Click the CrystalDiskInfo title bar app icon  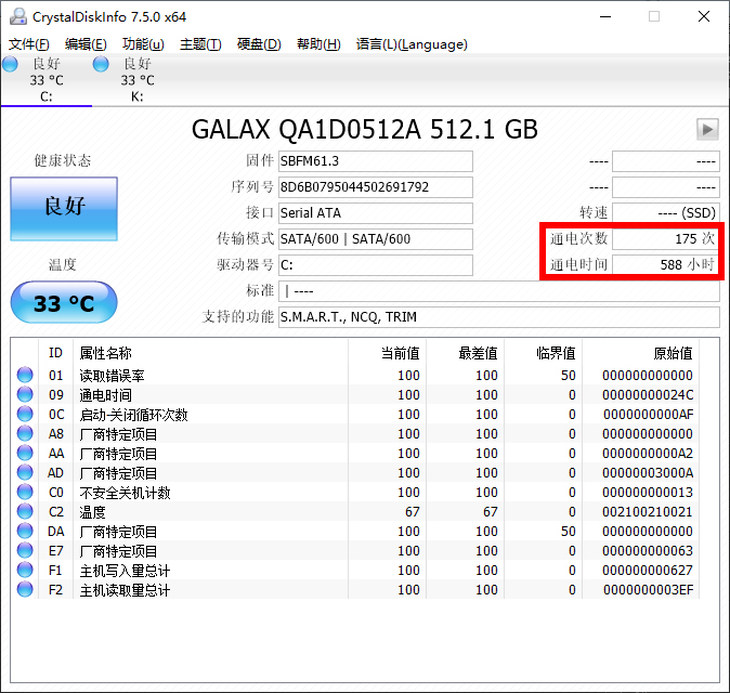click(x=18, y=17)
